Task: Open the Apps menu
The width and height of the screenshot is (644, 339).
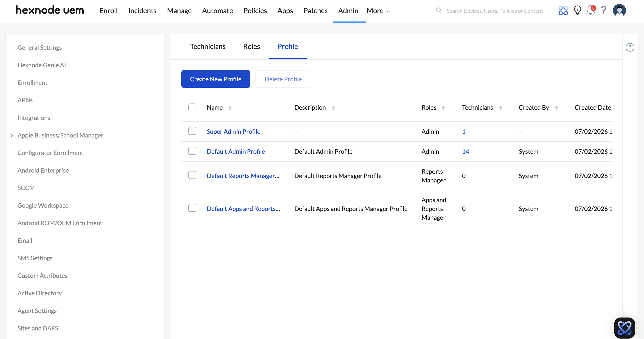Action: point(285,11)
